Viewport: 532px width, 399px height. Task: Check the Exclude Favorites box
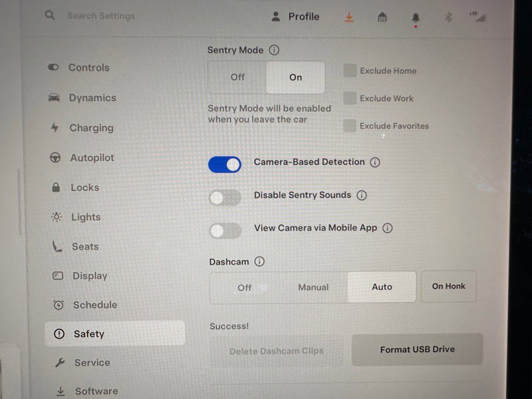pyautogui.click(x=349, y=126)
